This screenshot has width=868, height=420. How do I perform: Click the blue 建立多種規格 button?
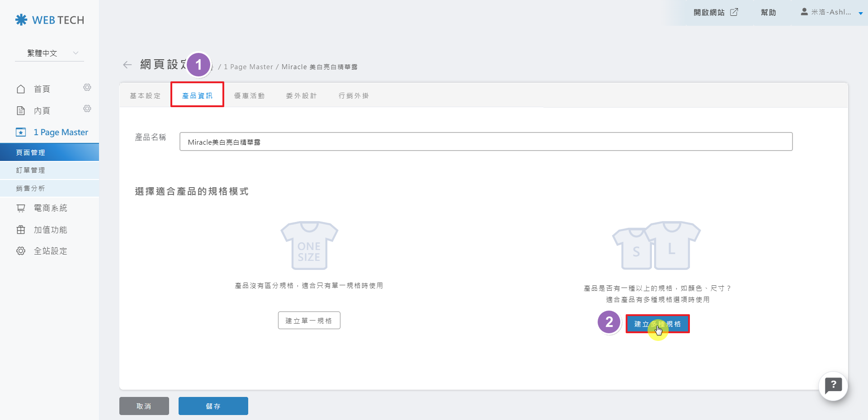pos(657,324)
